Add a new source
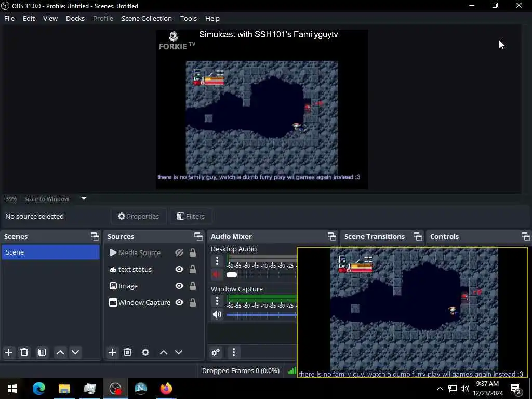 click(x=112, y=352)
